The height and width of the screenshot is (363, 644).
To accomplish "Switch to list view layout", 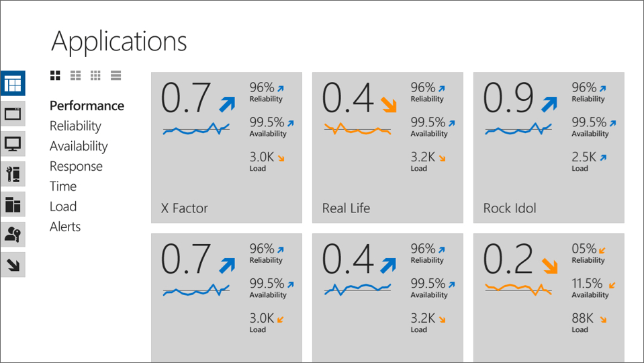I will pos(116,75).
